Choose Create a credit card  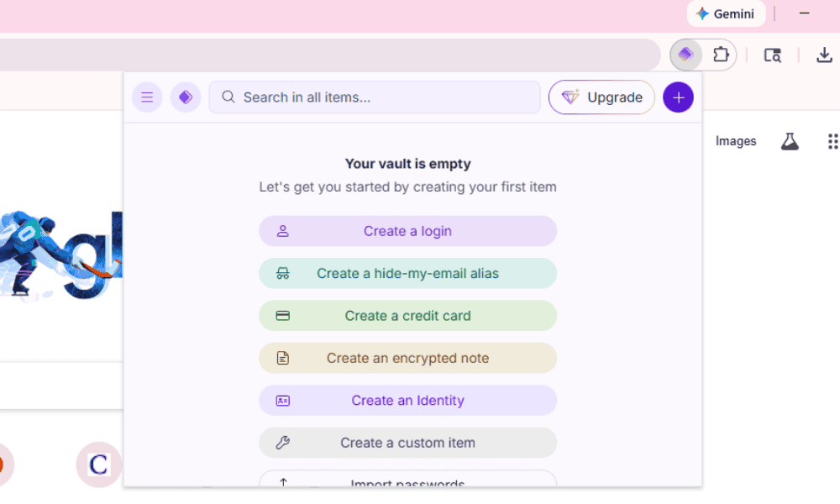pos(407,316)
